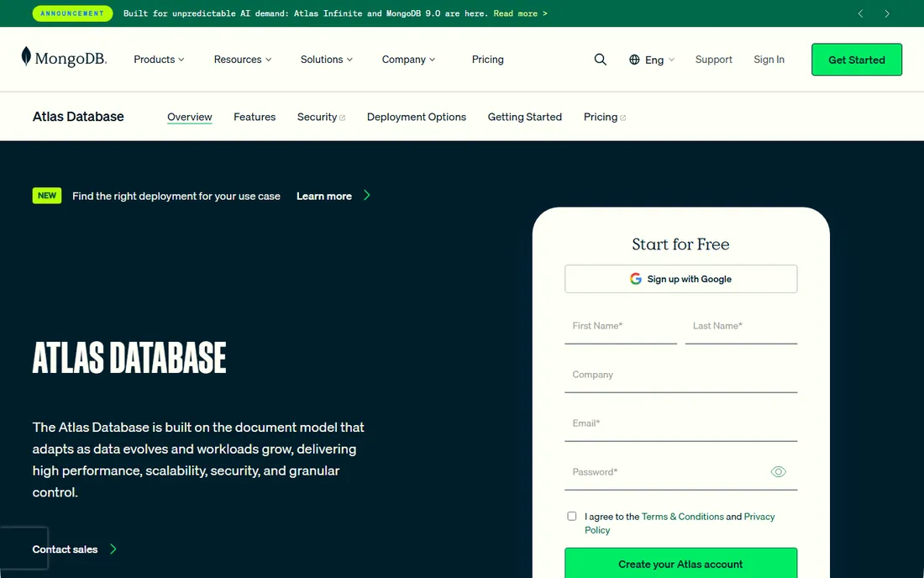Focus the First Name field

coord(621,327)
